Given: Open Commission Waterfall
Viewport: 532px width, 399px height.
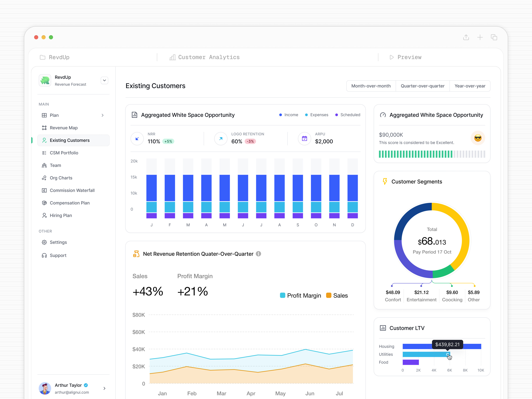Looking at the screenshot, I should click(72, 190).
